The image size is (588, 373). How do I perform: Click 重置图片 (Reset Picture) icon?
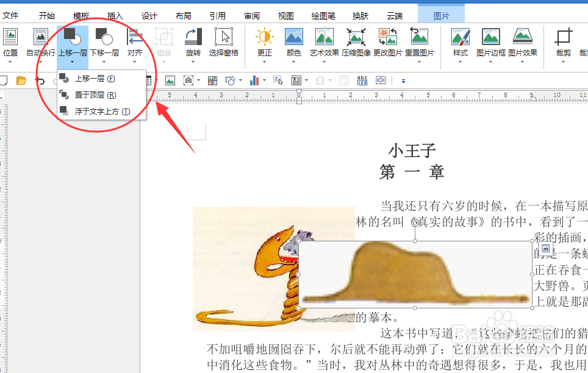[419, 37]
